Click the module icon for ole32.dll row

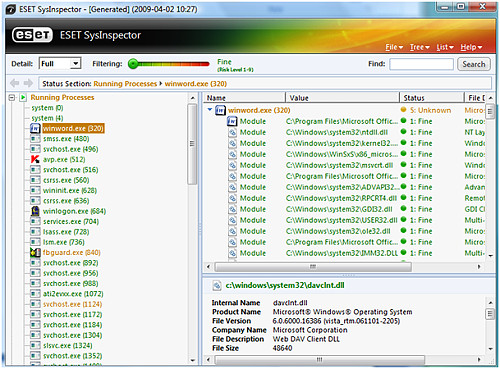233,231
